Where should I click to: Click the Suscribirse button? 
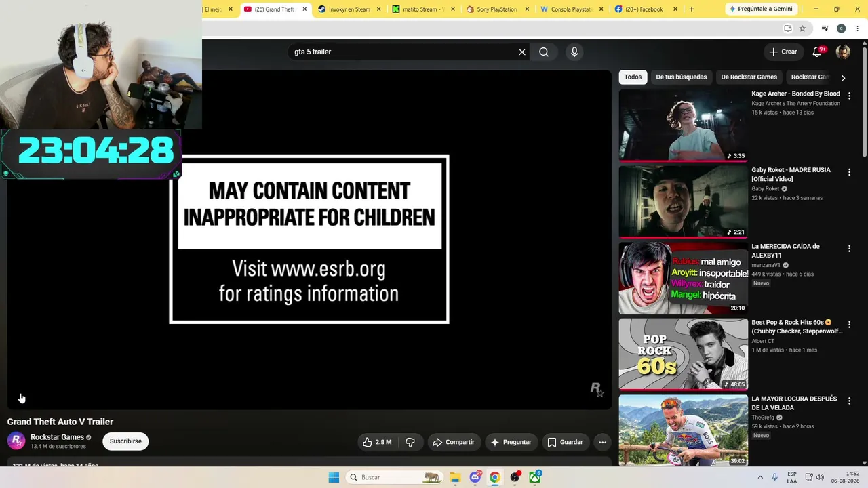point(125,441)
